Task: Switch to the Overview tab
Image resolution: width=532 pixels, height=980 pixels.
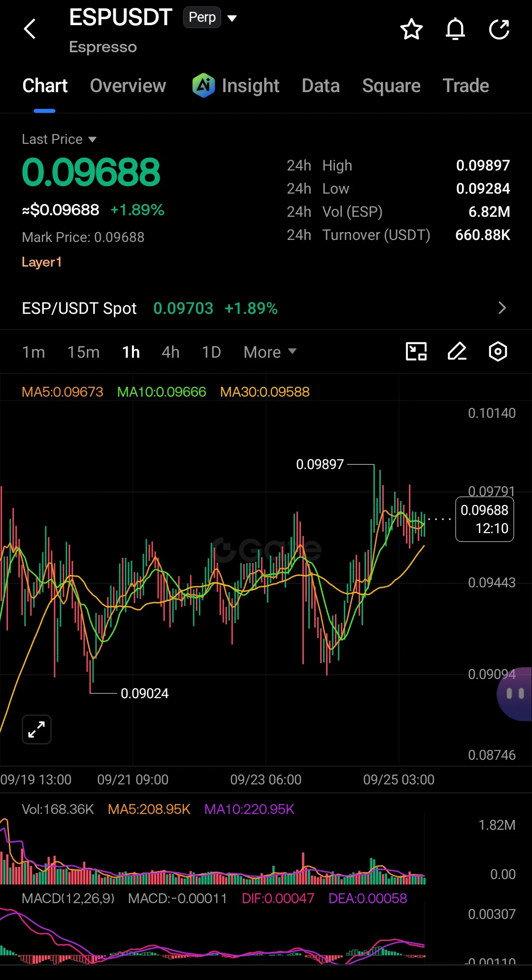Action: click(128, 86)
